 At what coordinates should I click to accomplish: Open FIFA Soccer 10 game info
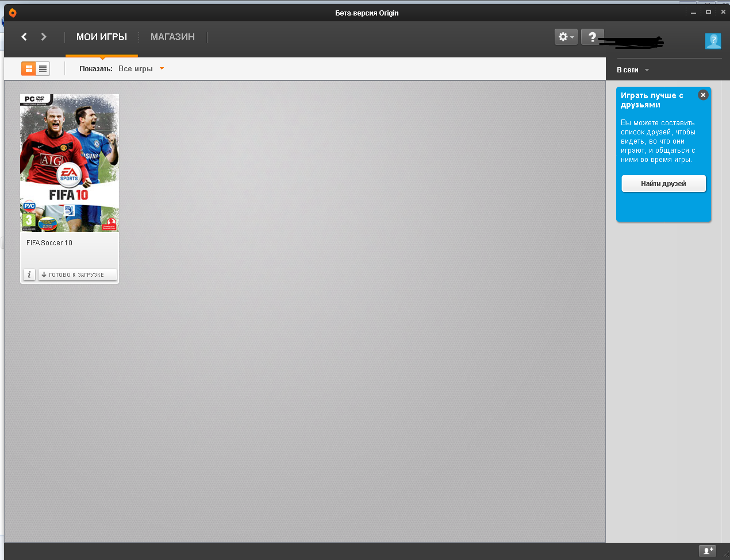(x=29, y=275)
